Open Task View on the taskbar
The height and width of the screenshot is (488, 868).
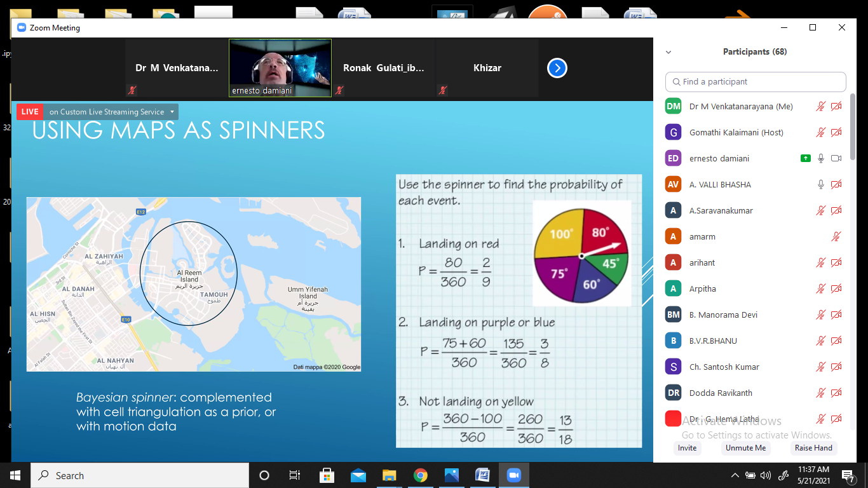pyautogui.click(x=295, y=475)
